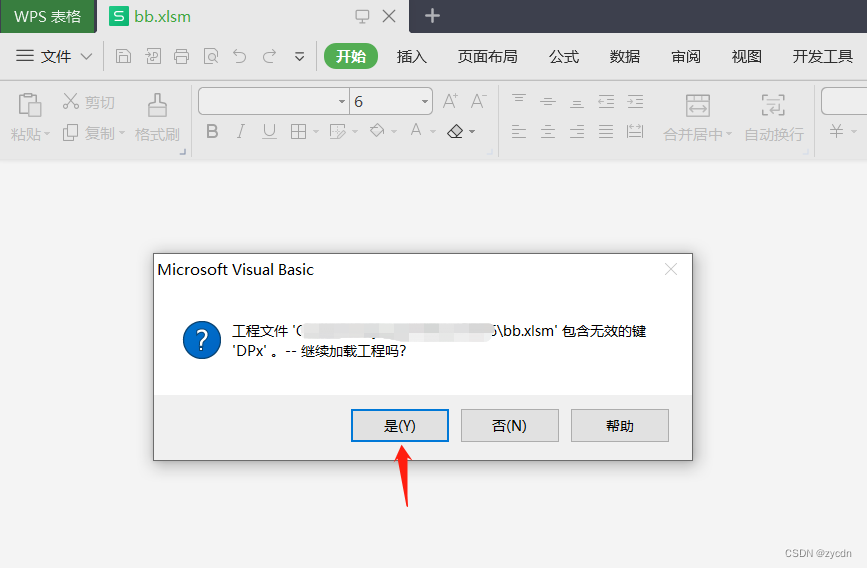Click Merge and Center icon
867x568 pixels.
pyautogui.click(x=698, y=105)
